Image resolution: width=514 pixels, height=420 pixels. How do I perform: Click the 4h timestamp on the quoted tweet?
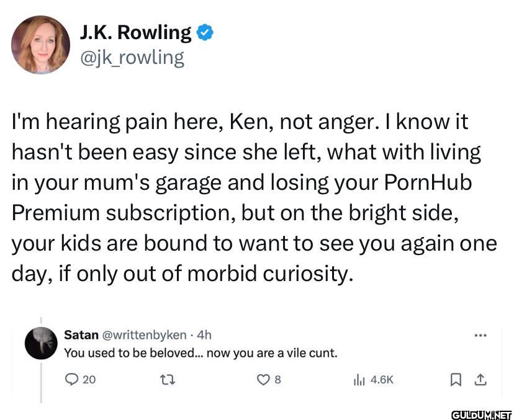click(x=204, y=335)
